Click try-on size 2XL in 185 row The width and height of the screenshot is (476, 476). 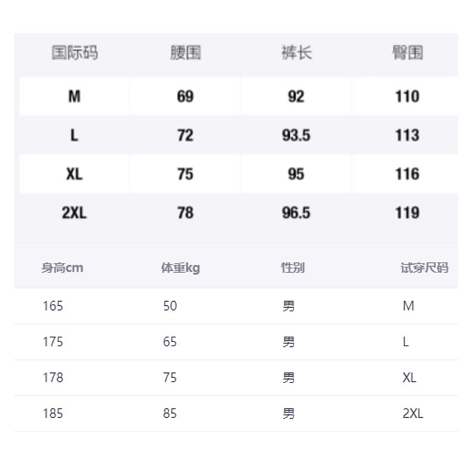click(412, 414)
